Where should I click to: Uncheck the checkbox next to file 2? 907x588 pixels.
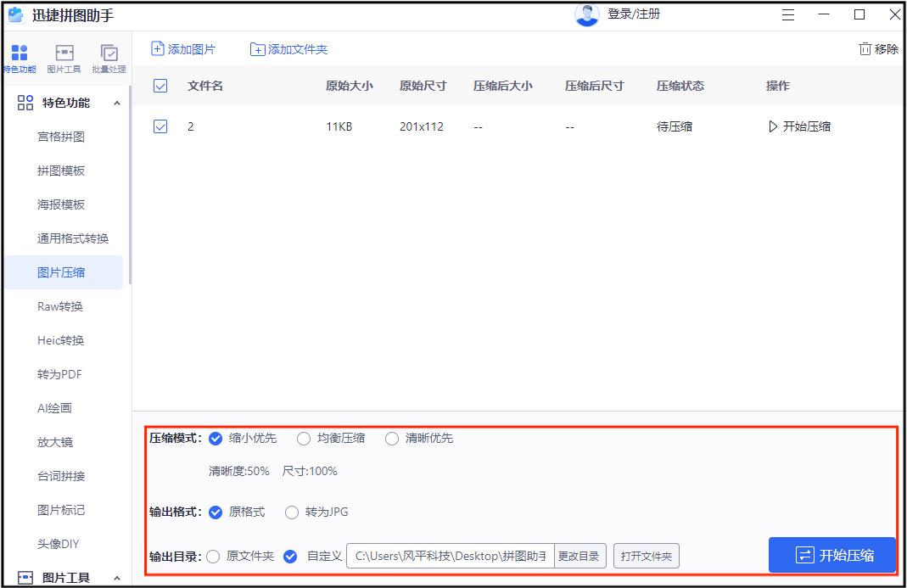[160, 126]
